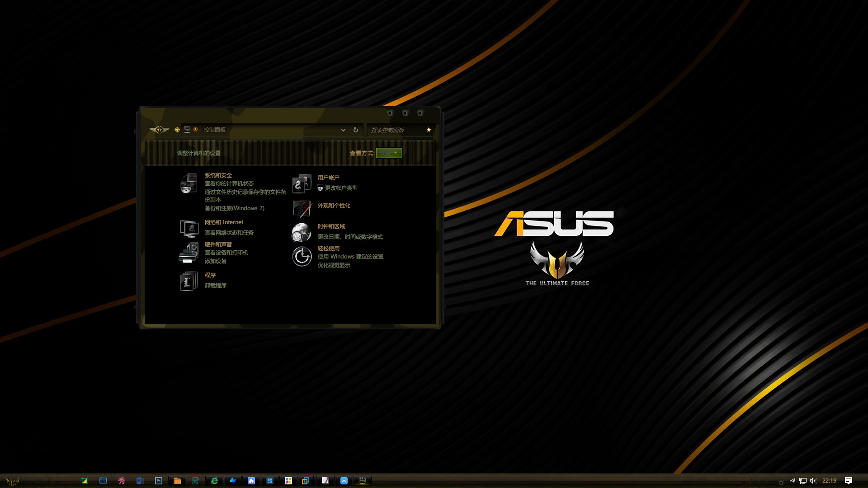868x488 pixels.
Task: Launch the green crop-tool app in taskbar
Action: point(84,481)
